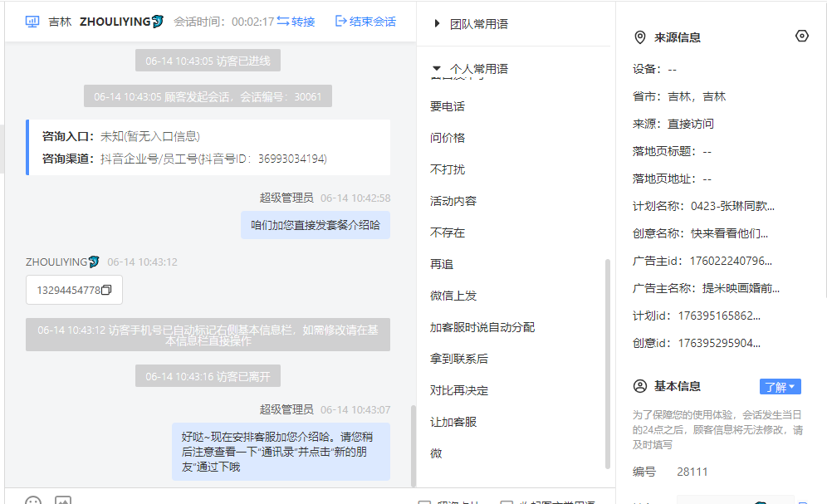Click the 转接 transfer button

point(296,22)
